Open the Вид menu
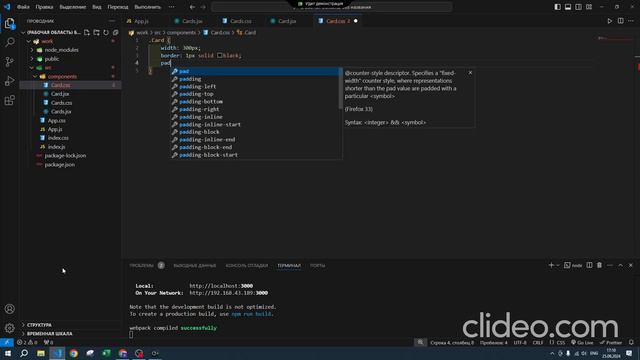Image resolution: width=640 pixels, height=360 pixels. pyautogui.click(x=96, y=7)
